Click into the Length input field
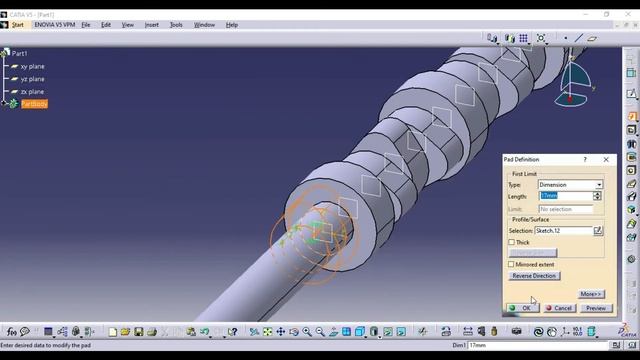 tap(566, 196)
